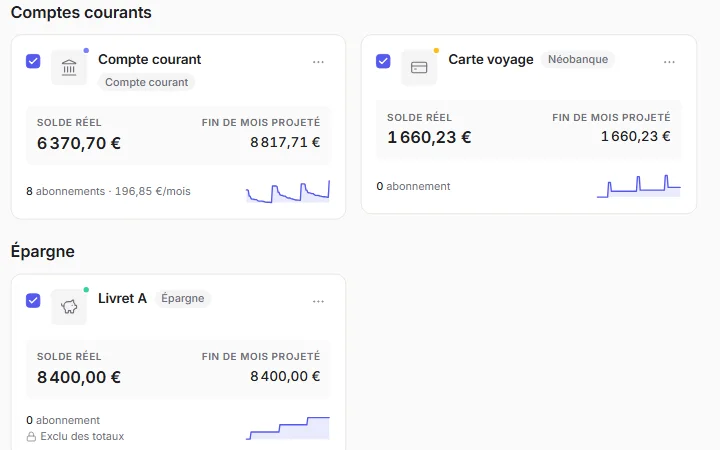Click the Épargne tag on Livret A
Screen dimensions: 720x450
click(x=182, y=298)
